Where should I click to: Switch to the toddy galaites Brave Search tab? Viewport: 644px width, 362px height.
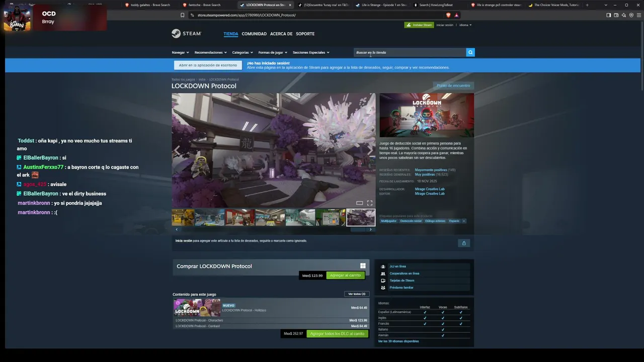(x=150, y=5)
